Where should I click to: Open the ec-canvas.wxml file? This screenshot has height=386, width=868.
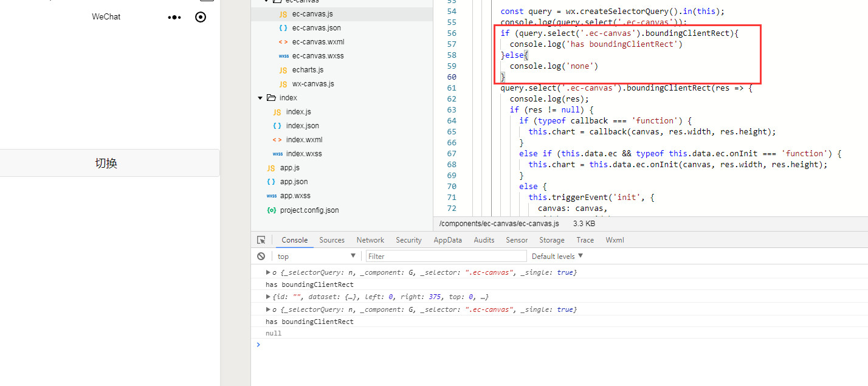pos(318,42)
